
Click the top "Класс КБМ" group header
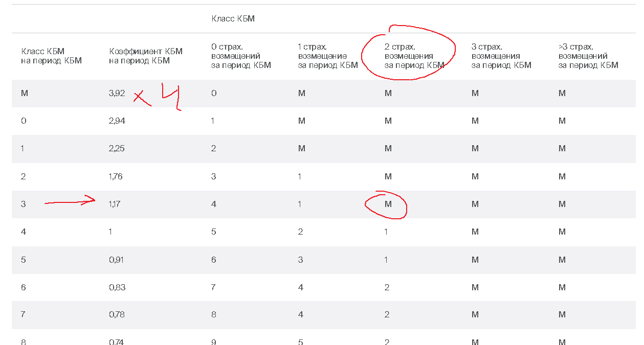coord(233,19)
